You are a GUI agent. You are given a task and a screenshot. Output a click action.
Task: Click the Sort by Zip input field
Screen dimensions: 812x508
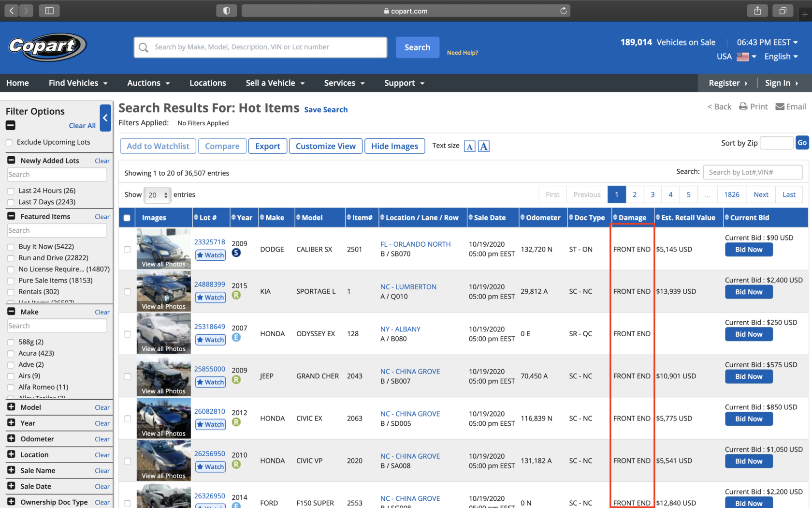point(776,143)
